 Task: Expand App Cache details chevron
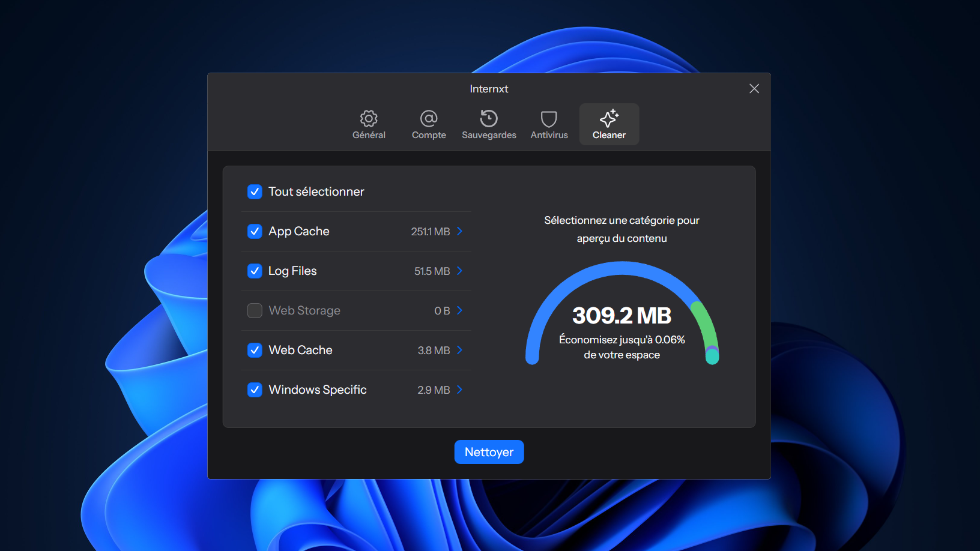[459, 231]
